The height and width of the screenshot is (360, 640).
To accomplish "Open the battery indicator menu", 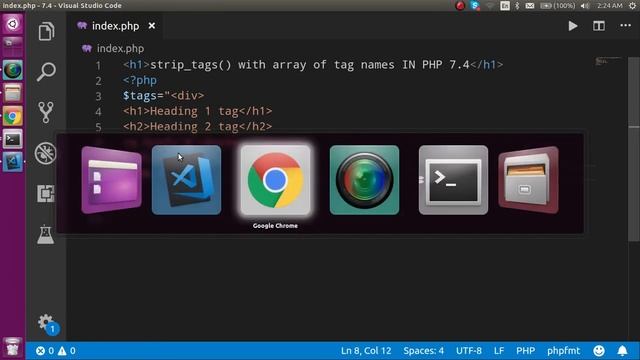I will (x=558, y=6).
